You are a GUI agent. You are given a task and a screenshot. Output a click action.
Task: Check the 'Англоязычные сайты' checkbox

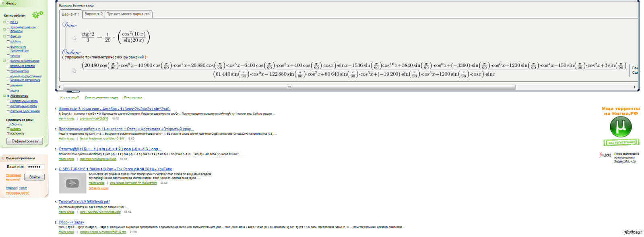pyautogui.click(x=8, y=106)
